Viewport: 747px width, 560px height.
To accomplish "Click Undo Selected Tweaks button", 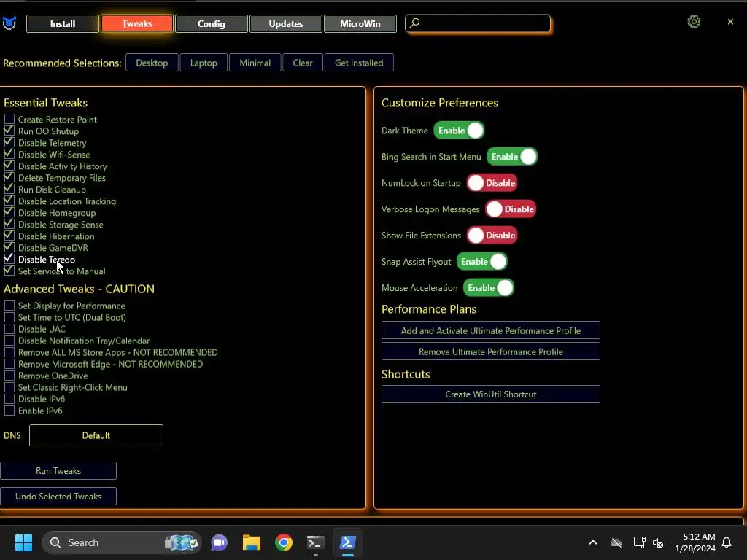I will 58,496.
